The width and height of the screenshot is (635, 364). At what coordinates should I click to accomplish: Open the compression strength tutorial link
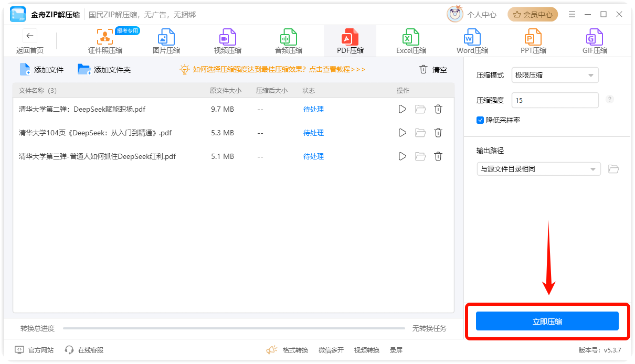(x=272, y=69)
